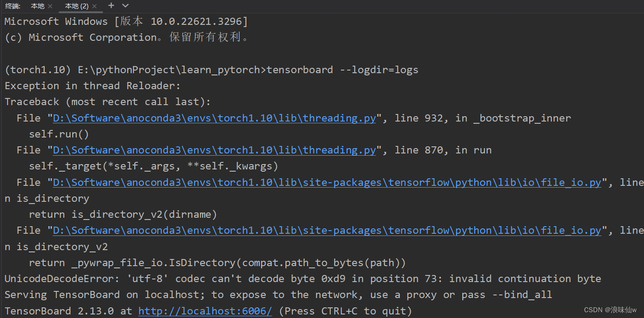The image size is (644, 318).
Task: Click the self.run() code line
Action: pyautogui.click(x=58, y=133)
